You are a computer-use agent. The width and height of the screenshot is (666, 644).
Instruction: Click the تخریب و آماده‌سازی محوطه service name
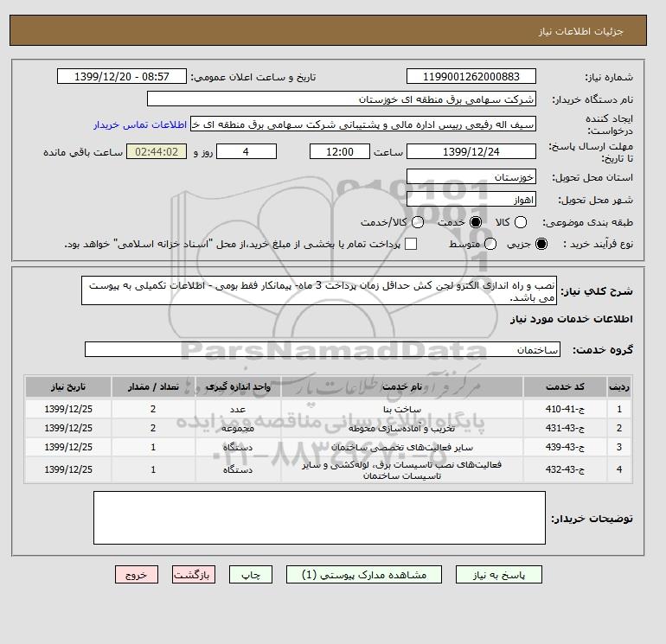point(402,429)
